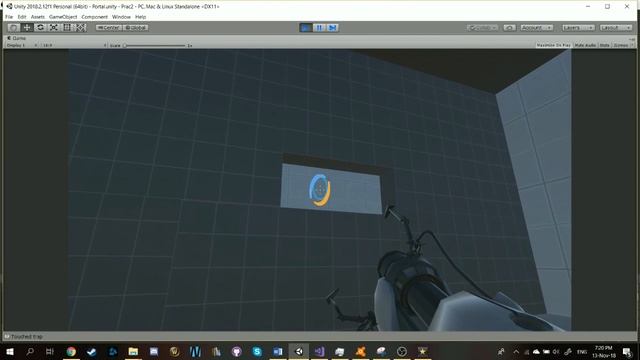Open the Display 1 dropdown
The height and width of the screenshot is (360, 640).
click(x=22, y=45)
